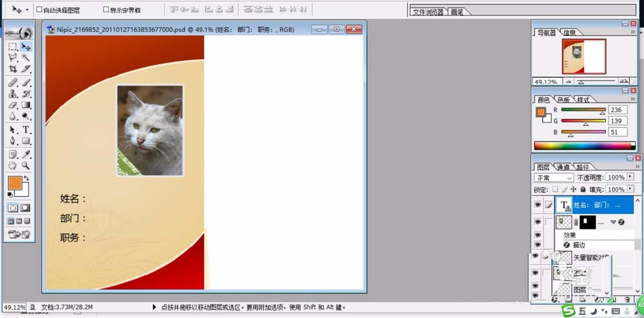644x318 pixels.
Task: Select the Polygonal Lasso tool
Action: coord(13,57)
